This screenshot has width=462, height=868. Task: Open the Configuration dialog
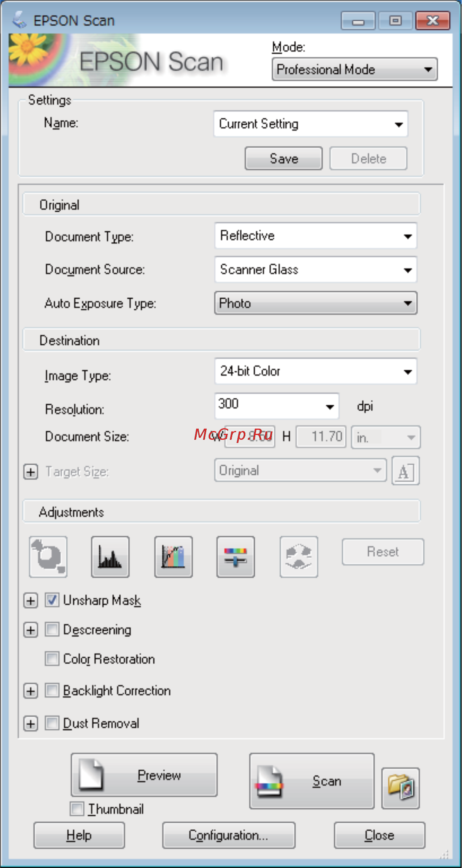229,835
